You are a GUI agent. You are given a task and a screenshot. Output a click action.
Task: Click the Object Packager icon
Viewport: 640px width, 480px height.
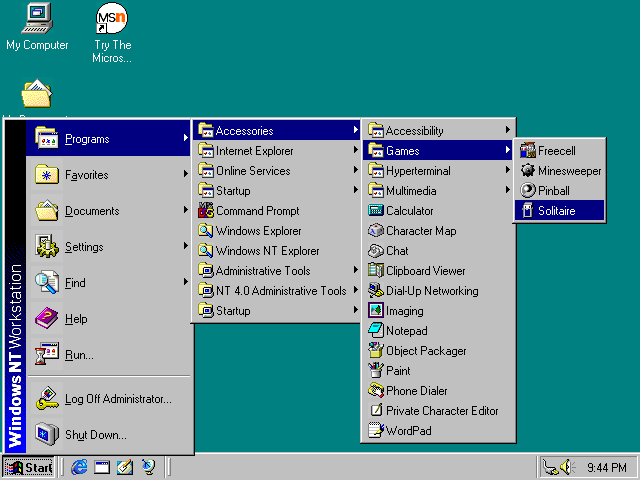pos(376,351)
